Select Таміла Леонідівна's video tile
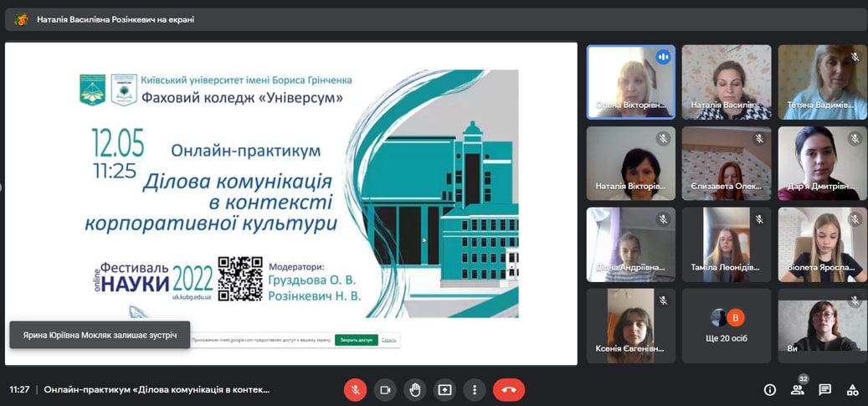Viewport: 868px width, 406px height. [x=727, y=244]
